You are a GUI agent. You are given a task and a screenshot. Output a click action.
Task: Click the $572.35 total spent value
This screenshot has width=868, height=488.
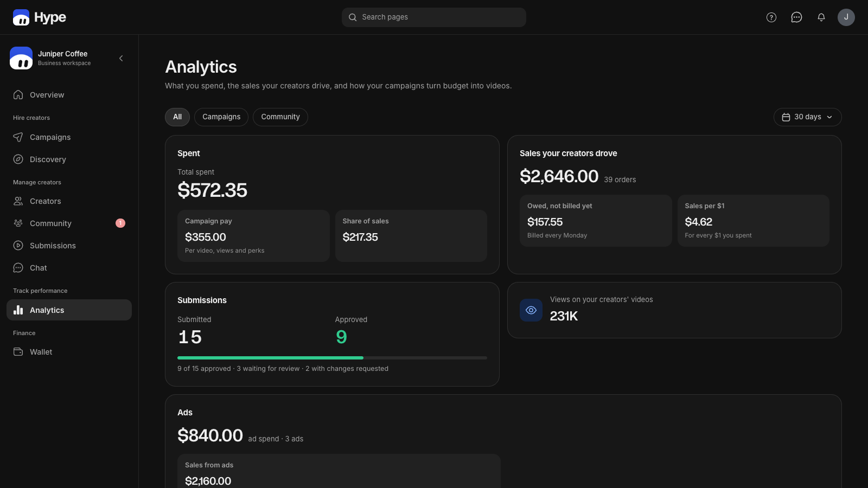(212, 190)
